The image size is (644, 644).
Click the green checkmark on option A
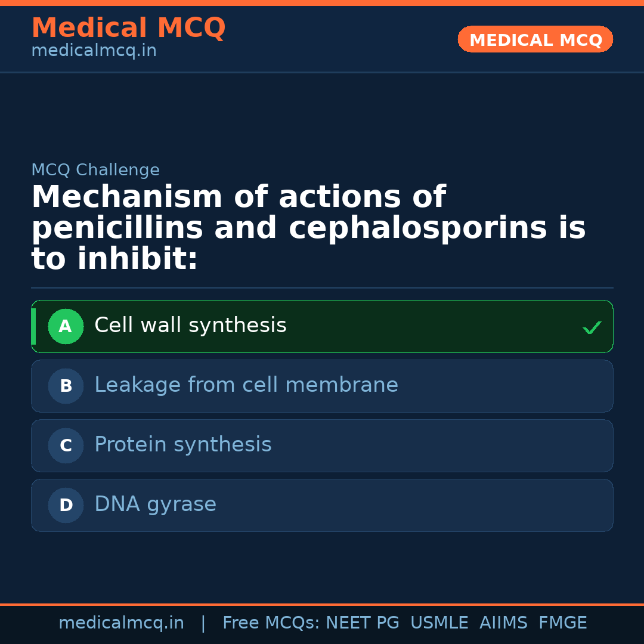(x=592, y=327)
